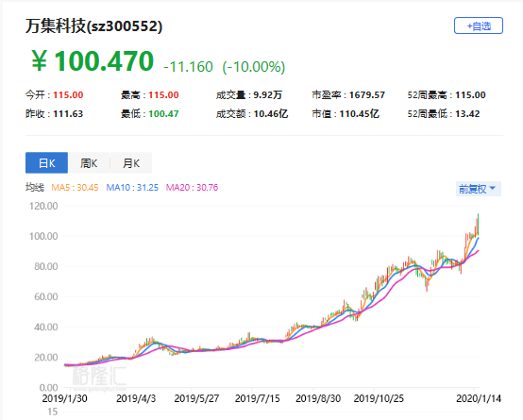Click 昨收 value 111.63
The width and height of the screenshot is (523, 420).
pyautogui.click(x=68, y=114)
